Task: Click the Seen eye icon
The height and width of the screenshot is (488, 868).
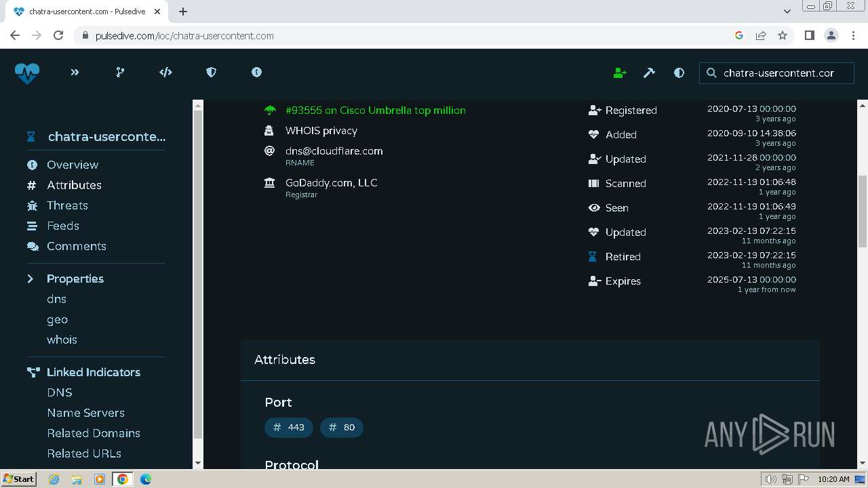Action: [594, 207]
